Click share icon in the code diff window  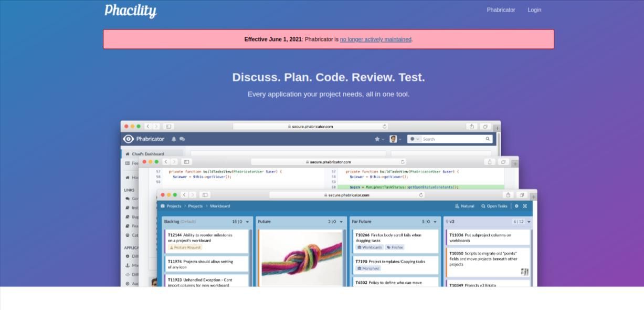click(490, 162)
